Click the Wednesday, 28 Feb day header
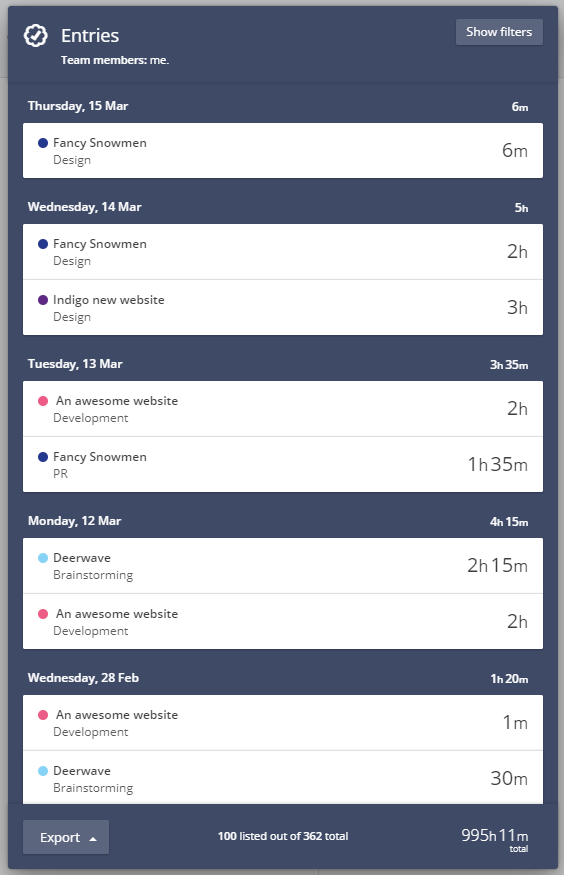Screen dimensions: 564x875 point(84,678)
